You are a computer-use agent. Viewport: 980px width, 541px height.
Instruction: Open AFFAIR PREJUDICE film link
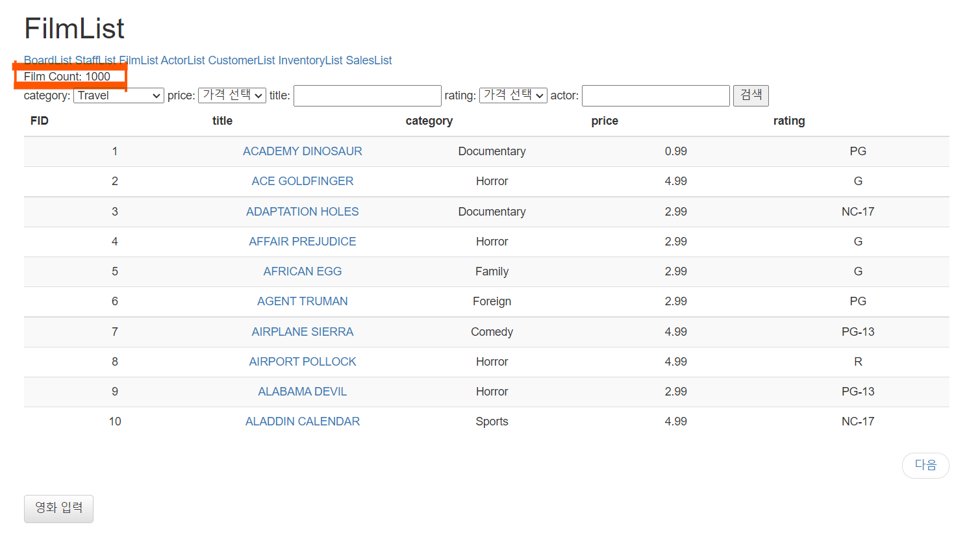point(303,242)
